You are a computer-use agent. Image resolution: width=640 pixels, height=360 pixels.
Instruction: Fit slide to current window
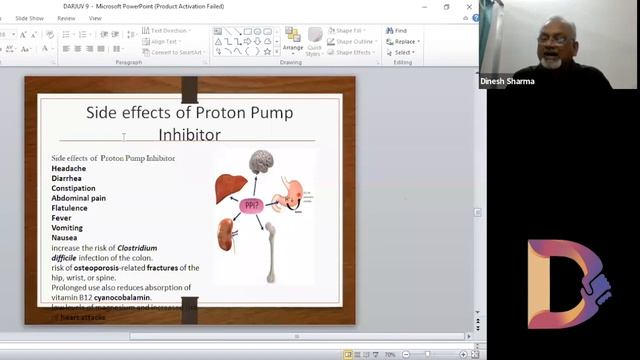coord(476,355)
